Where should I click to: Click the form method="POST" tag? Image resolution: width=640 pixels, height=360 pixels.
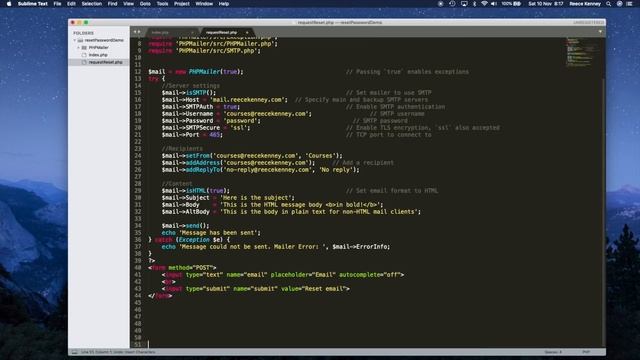click(x=182, y=268)
